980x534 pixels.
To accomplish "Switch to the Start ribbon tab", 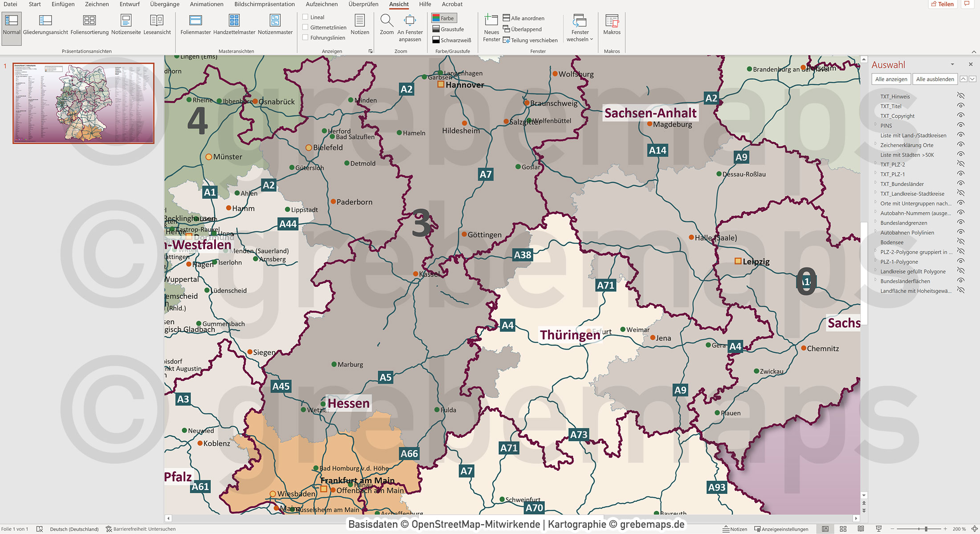I will point(34,4).
